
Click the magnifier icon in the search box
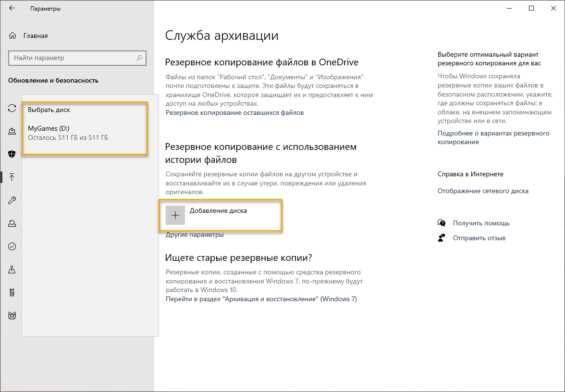(139, 58)
